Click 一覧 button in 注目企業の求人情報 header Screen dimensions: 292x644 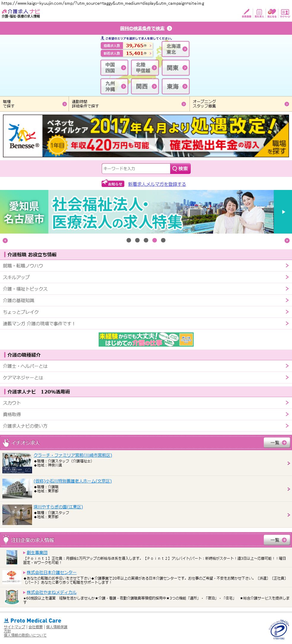pos(277,540)
